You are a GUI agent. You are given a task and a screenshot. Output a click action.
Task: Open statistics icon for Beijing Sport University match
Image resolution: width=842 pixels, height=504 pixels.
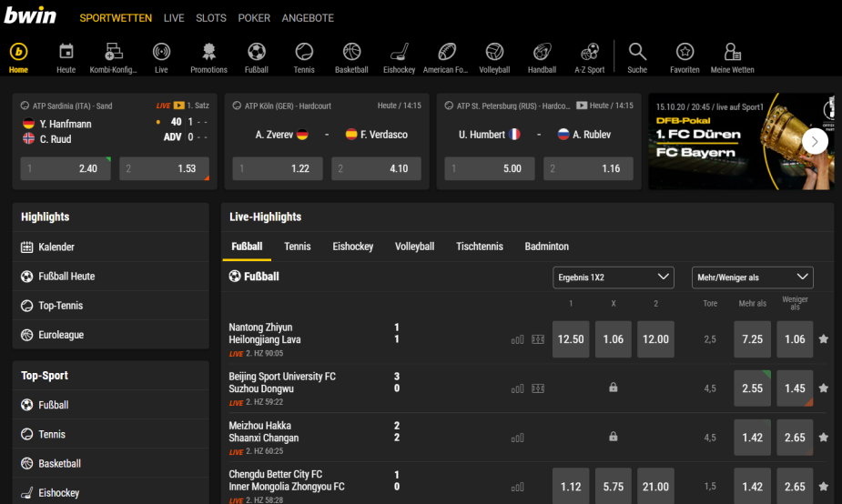[517, 388]
